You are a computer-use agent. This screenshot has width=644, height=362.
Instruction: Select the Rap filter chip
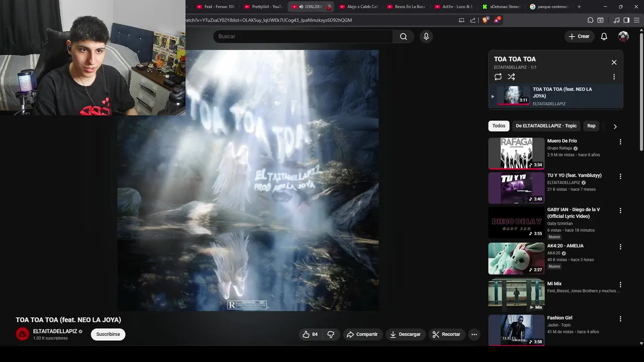[x=591, y=126]
